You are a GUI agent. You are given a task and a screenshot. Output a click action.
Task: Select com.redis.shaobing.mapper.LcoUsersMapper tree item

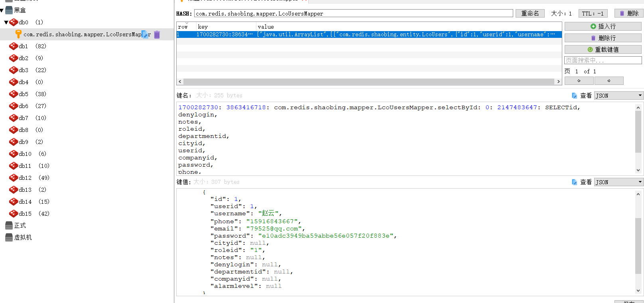point(87,35)
